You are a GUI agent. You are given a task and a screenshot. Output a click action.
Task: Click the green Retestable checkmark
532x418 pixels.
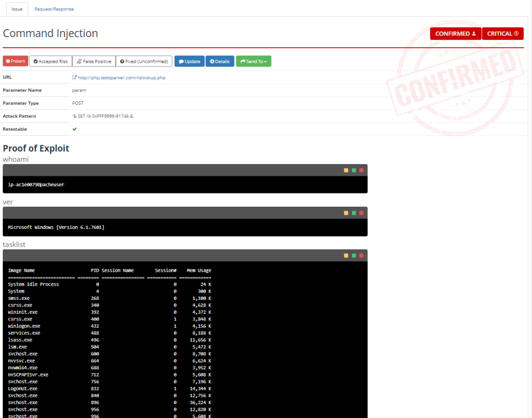click(x=74, y=129)
